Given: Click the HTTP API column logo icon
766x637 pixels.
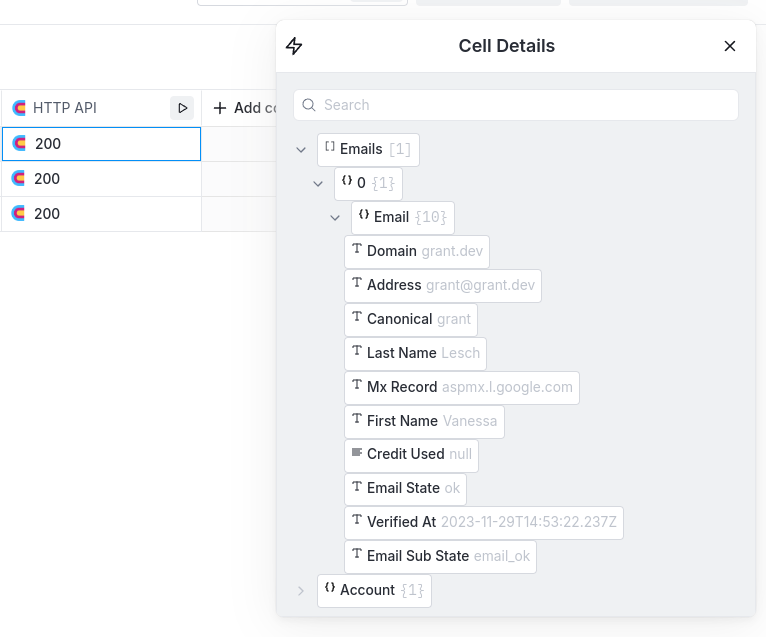Looking at the screenshot, I should [19, 108].
